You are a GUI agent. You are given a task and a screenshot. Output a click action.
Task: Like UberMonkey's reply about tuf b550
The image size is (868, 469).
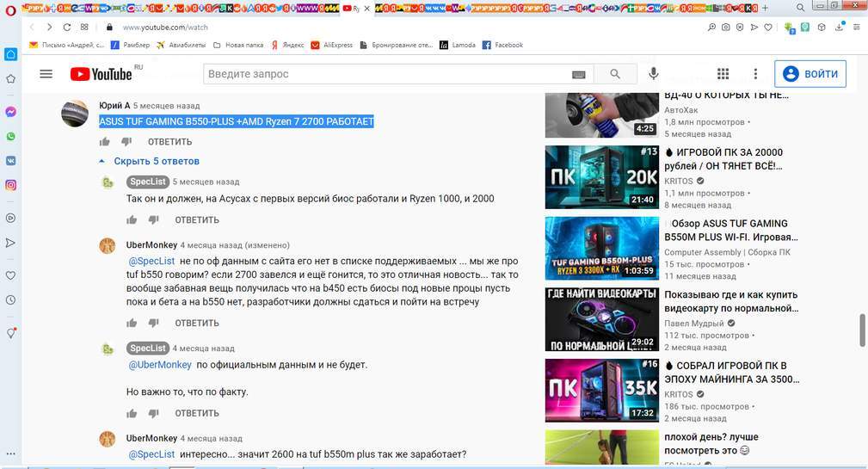click(132, 323)
